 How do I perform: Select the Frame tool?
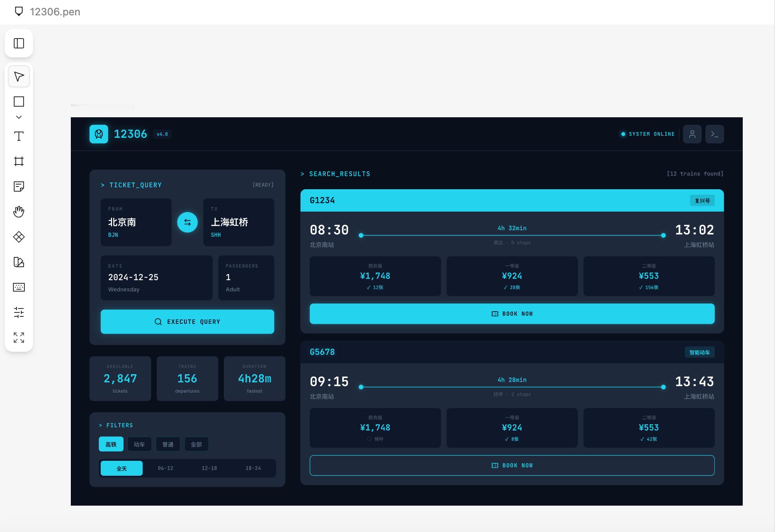pos(18,161)
